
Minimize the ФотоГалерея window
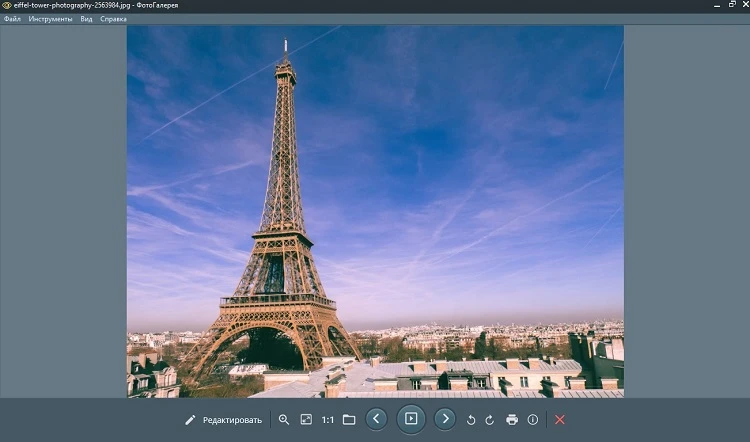[x=717, y=6]
